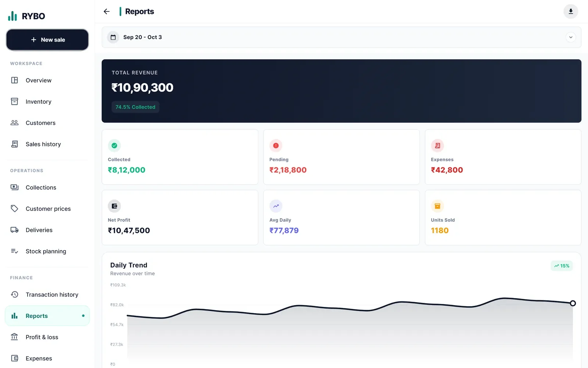
Task: Click the Expenses wallet icon in the sidebar
Action: coord(14,358)
